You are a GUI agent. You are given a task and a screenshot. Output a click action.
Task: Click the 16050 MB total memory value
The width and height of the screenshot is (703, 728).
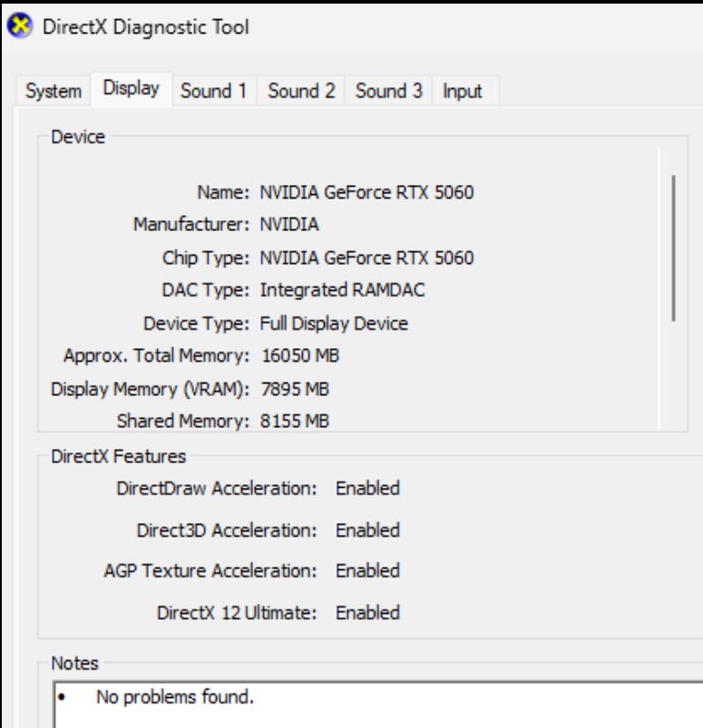pos(300,356)
